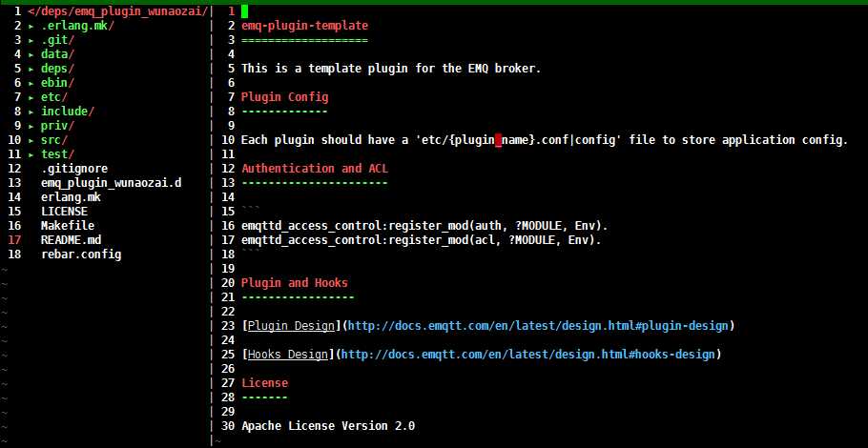Click the hooks-design docs URL

[528, 355]
